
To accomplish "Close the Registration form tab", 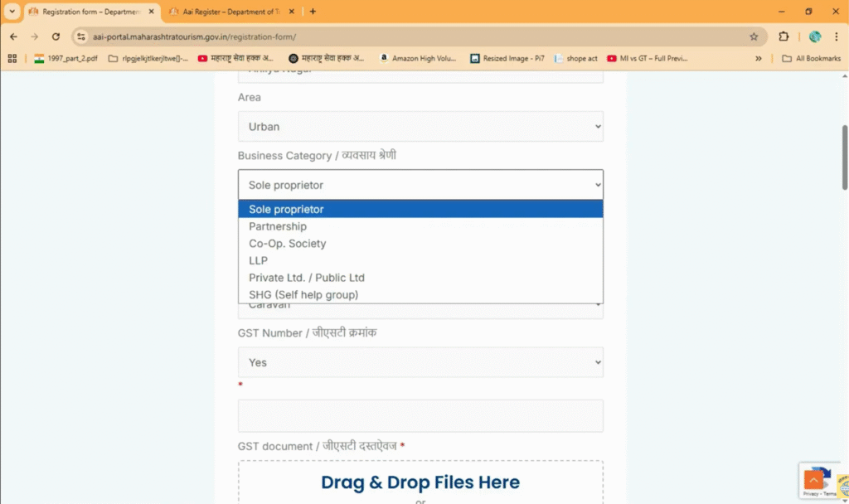I will point(151,12).
